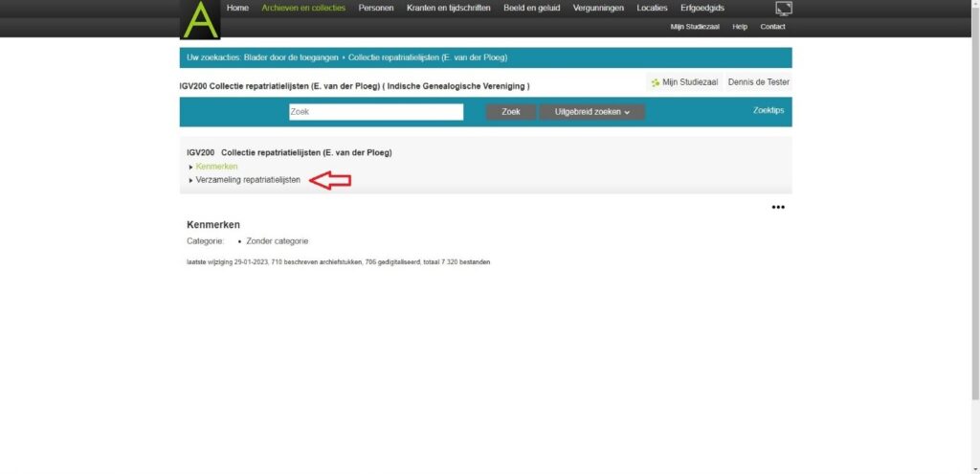Open the Zoektips link
The width and height of the screenshot is (980, 474).
pyautogui.click(x=768, y=111)
